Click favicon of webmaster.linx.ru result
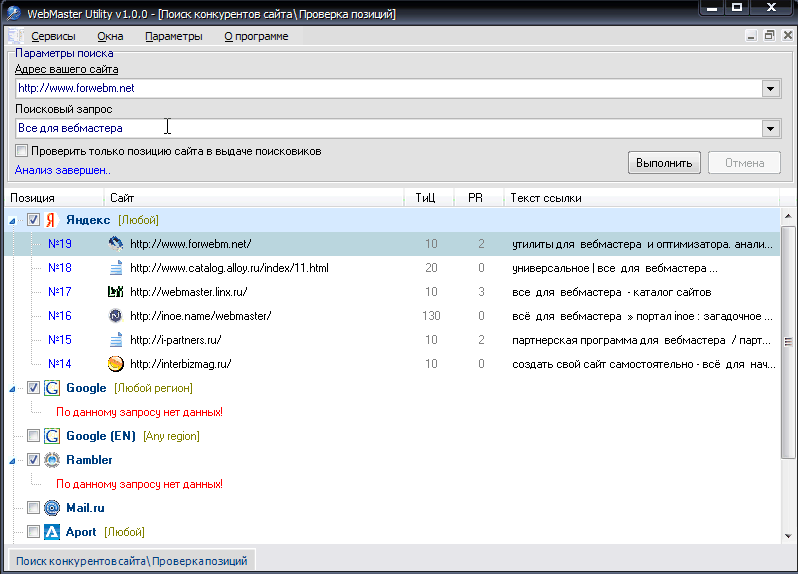Viewport: 798px width, 574px height. click(115, 292)
